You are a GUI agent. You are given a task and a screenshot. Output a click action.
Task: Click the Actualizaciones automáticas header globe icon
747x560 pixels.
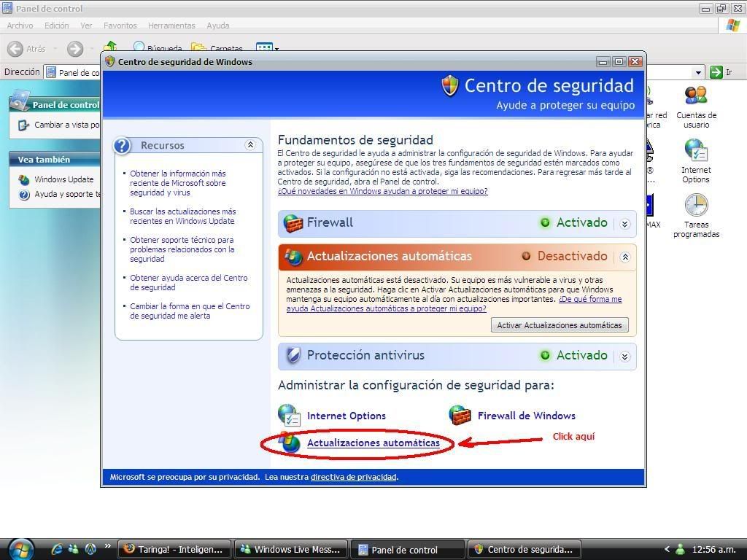point(293,257)
